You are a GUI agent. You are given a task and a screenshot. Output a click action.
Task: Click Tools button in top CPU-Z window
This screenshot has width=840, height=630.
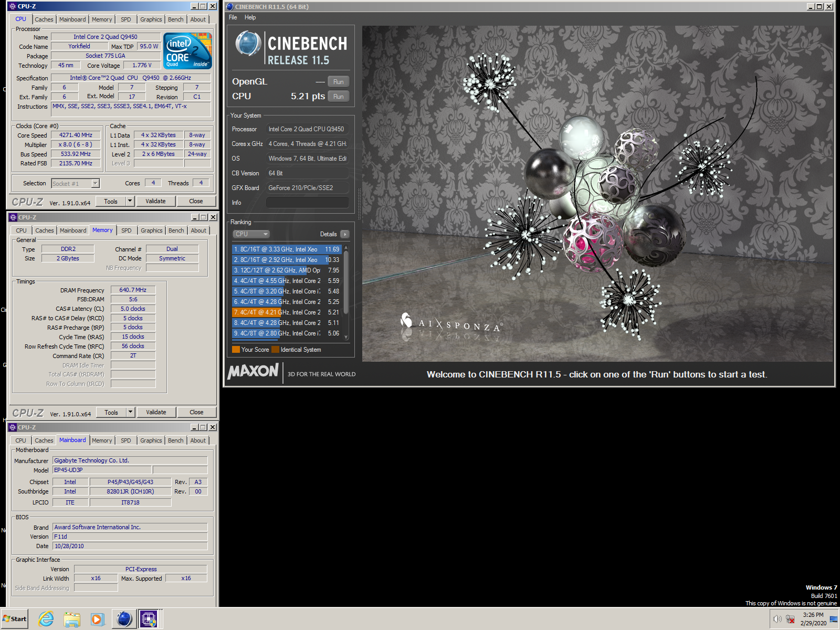[111, 201]
